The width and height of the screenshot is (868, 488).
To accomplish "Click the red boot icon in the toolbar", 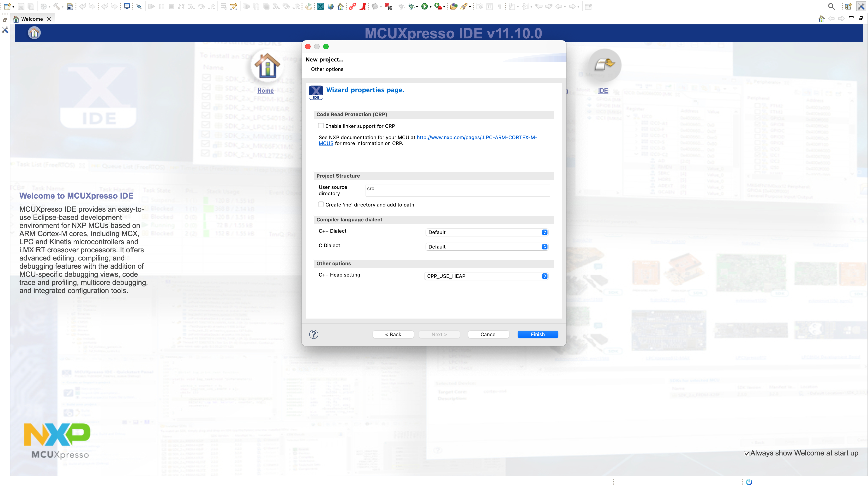I will click(x=363, y=6).
